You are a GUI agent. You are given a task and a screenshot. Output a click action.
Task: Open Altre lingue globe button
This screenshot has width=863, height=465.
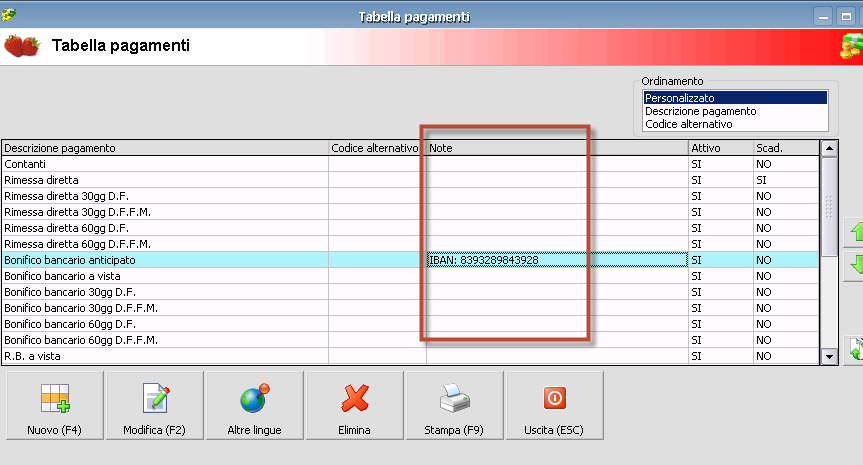pos(254,406)
